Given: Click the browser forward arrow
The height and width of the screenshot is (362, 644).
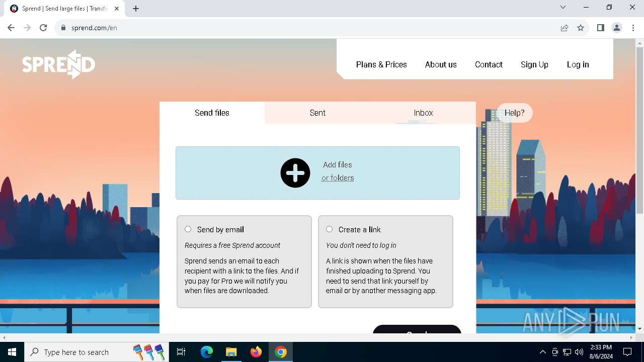Looking at the screenshot, I should pos(27,28).
